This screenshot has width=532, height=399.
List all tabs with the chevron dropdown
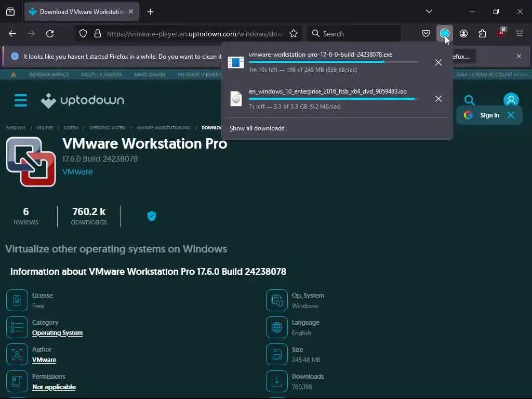[429, 11]
